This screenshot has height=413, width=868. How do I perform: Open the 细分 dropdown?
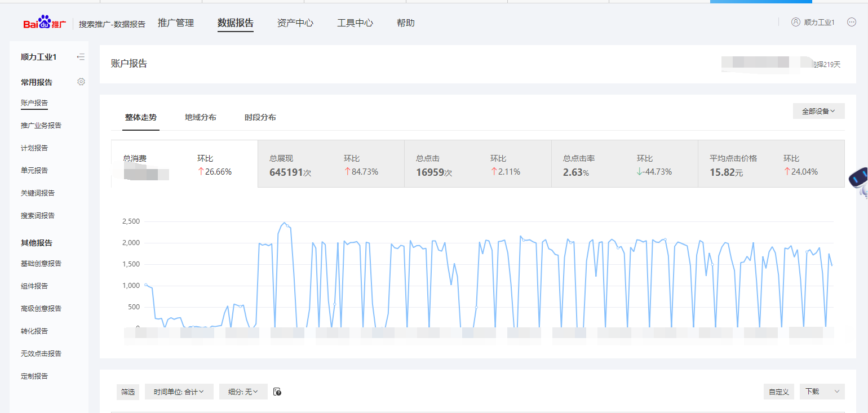[243, 392]
